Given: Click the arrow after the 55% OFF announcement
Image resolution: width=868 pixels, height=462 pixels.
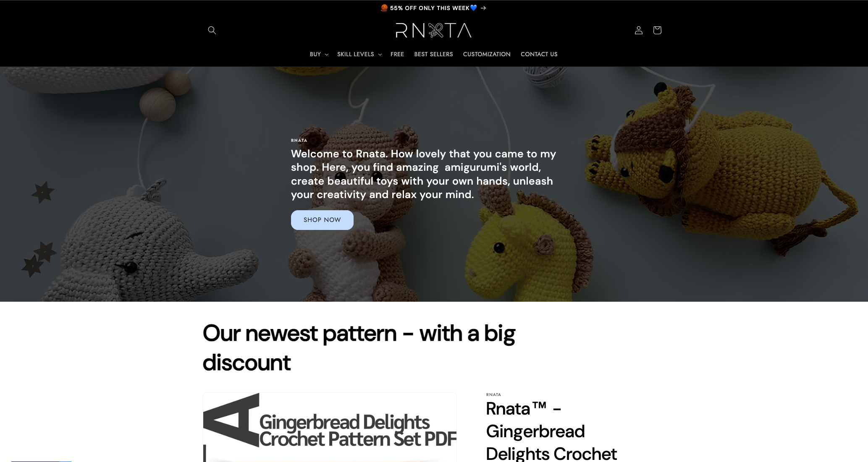Looking at the screenshot, I should click(483, 8).
